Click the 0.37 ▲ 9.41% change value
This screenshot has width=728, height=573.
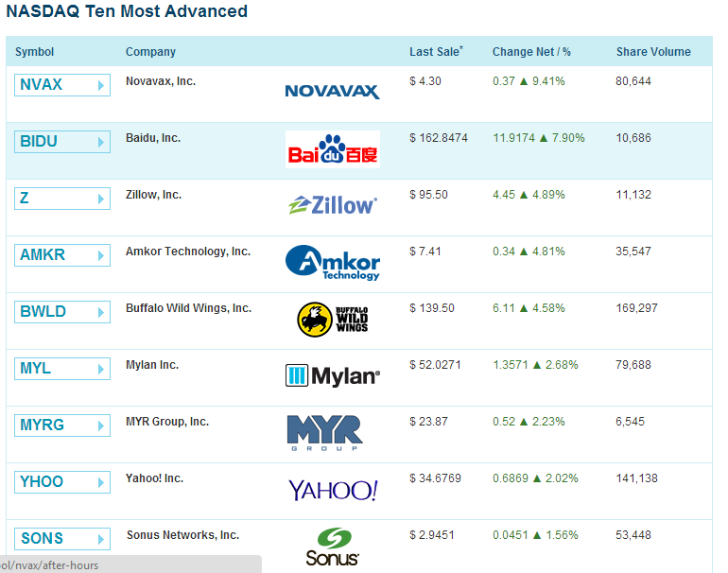(529, 81)
